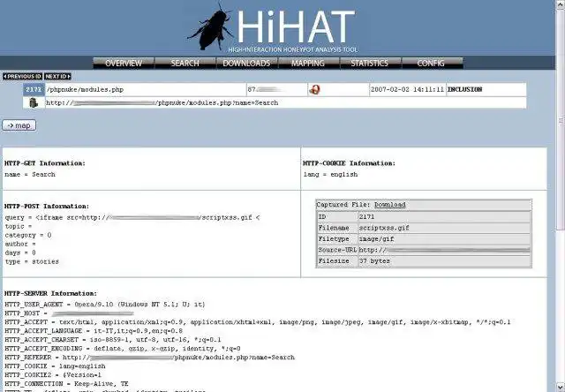Click 'type = stories' POST value
Viewport: 565px width, 392px height.
pyautogui.click(x=32, y=261)
